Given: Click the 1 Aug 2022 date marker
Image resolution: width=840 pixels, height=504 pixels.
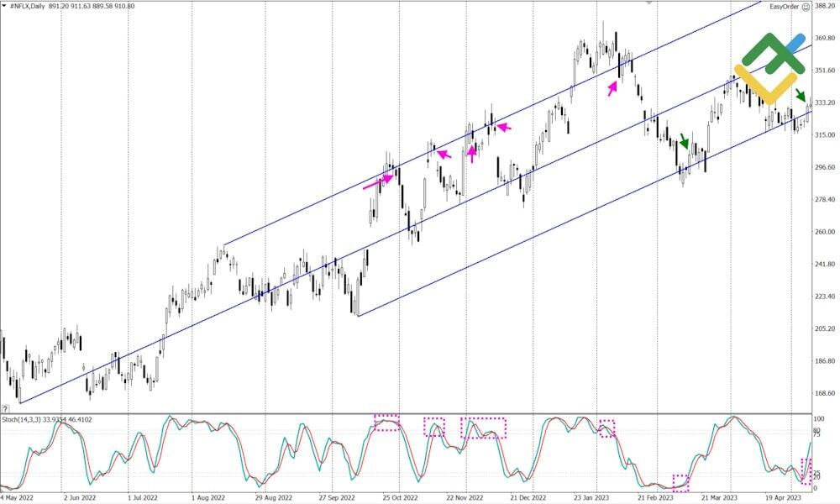Looking at the screenshot, I should tap(207, 497).
